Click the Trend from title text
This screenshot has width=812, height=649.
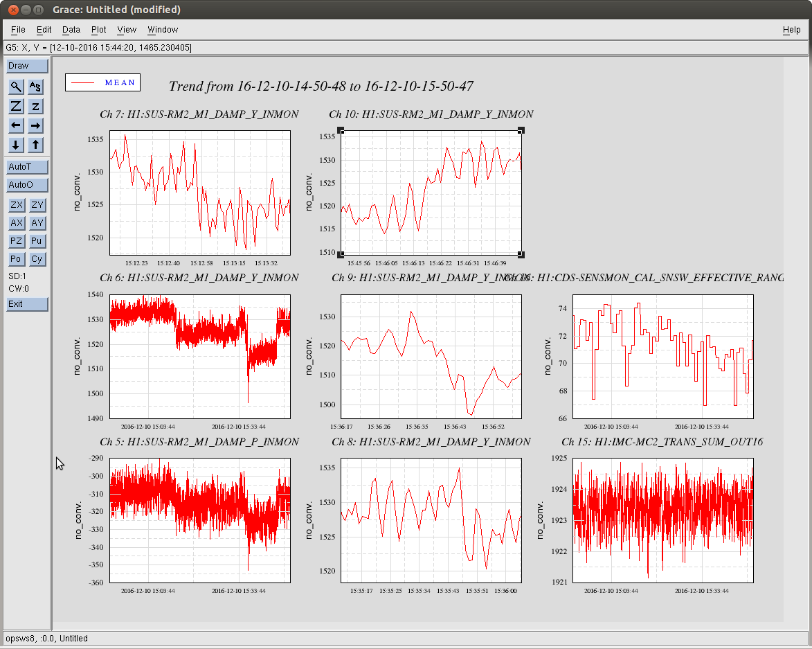tap(321, 86)
